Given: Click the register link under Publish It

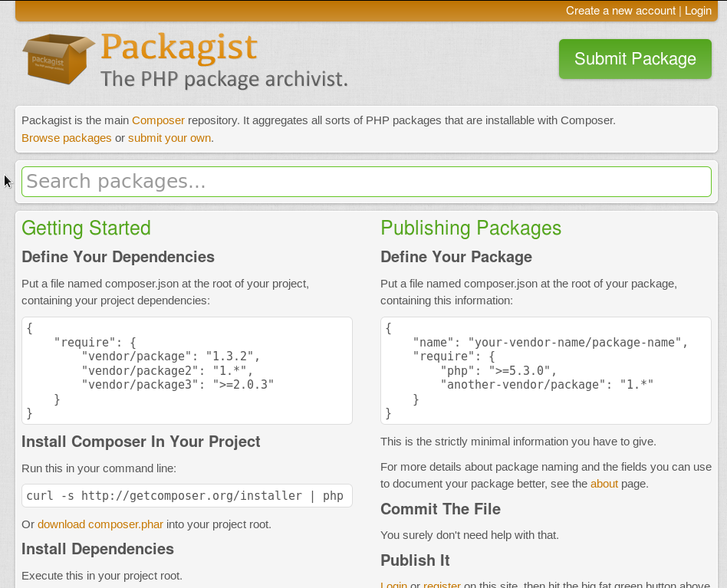Looking at the screenshot, I should pos(442,585).
